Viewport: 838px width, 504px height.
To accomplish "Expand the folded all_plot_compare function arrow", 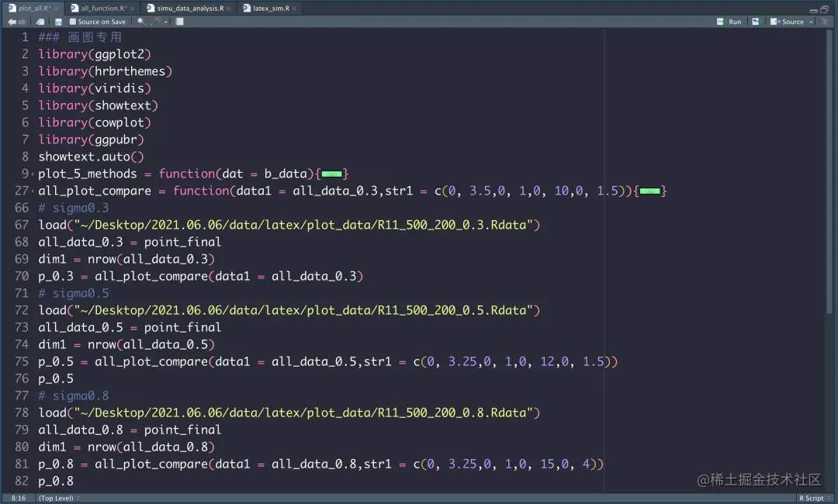I will [x=33, y=192].
